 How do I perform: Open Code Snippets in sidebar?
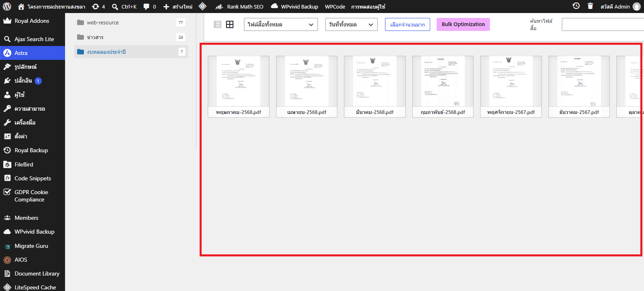click(33, 178)
